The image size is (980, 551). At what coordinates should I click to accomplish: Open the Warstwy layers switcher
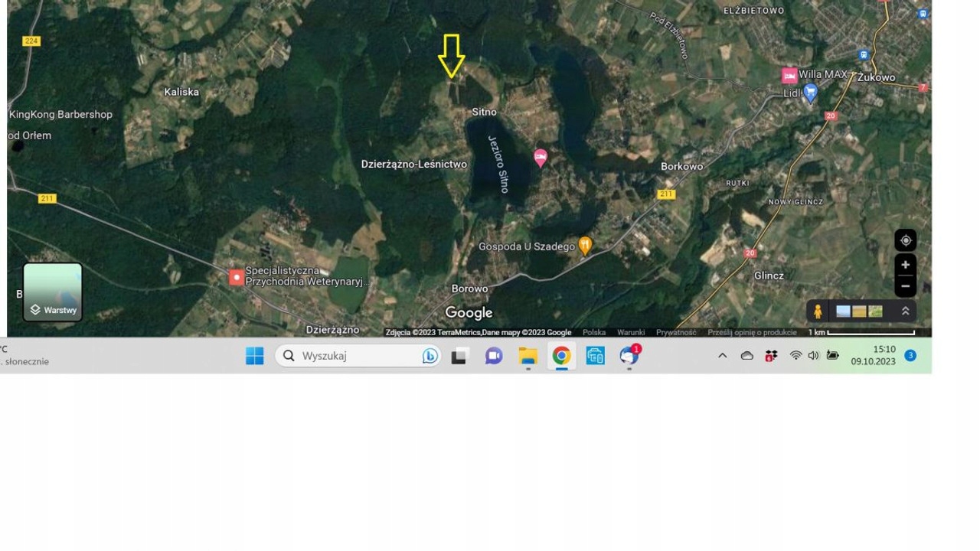point(53,292)
